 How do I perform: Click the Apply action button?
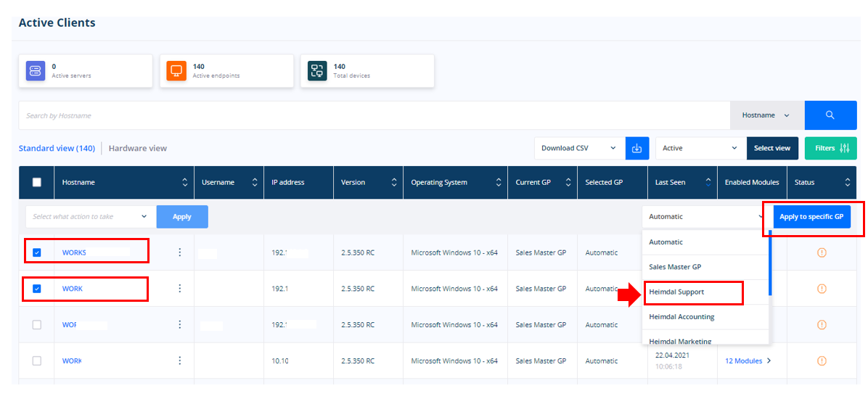[x=182, y=216]
